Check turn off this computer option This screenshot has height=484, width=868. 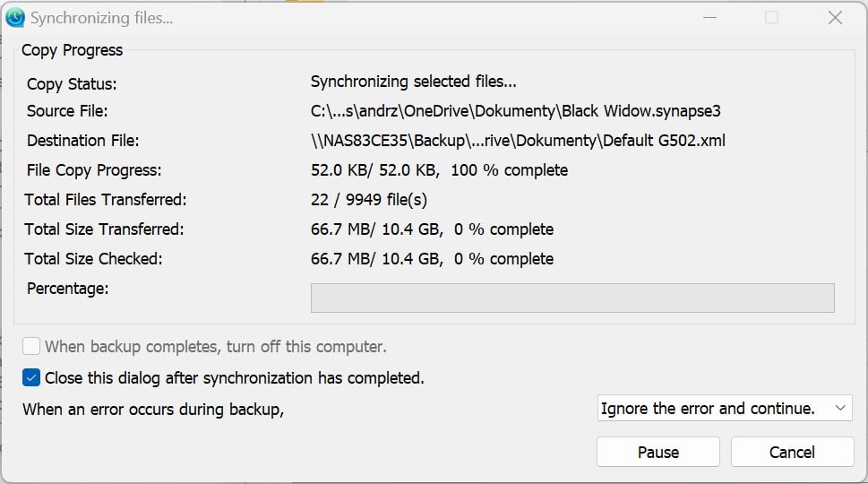pos(31,347)
